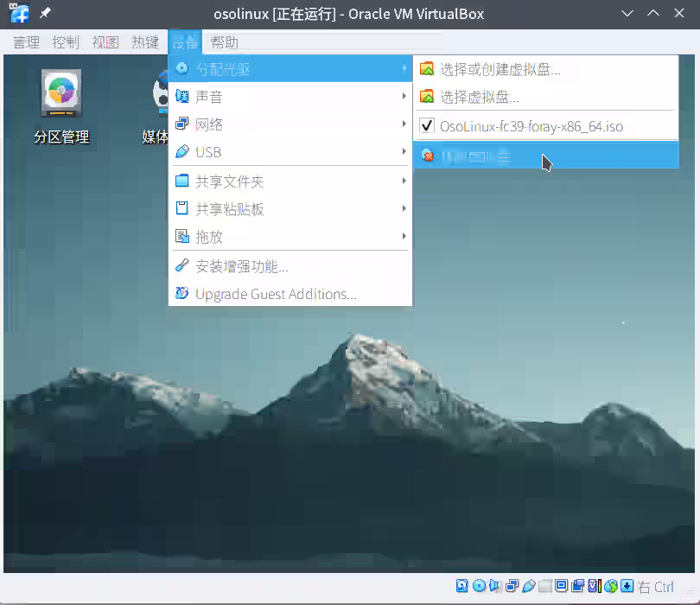
Task: Open the 控制 menu
Action: [66, 41]
